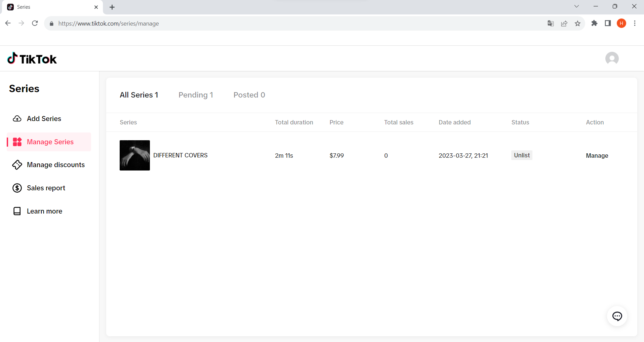Image resolution: width=644 pixels, height=342 pixels.
Task: Open Sales report in sidebar
Action: click(x=49, y=188)
